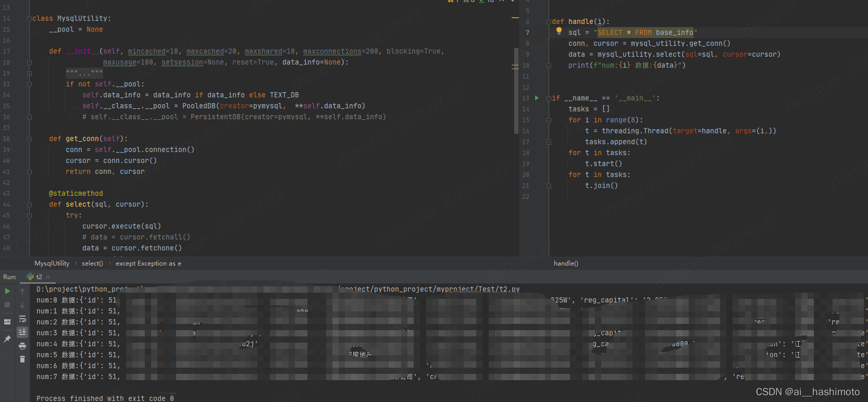Toggle soft-wrap in the Run console
This screenshot has height=402, width=868.
pyautogui.click(x=22, y=319)
